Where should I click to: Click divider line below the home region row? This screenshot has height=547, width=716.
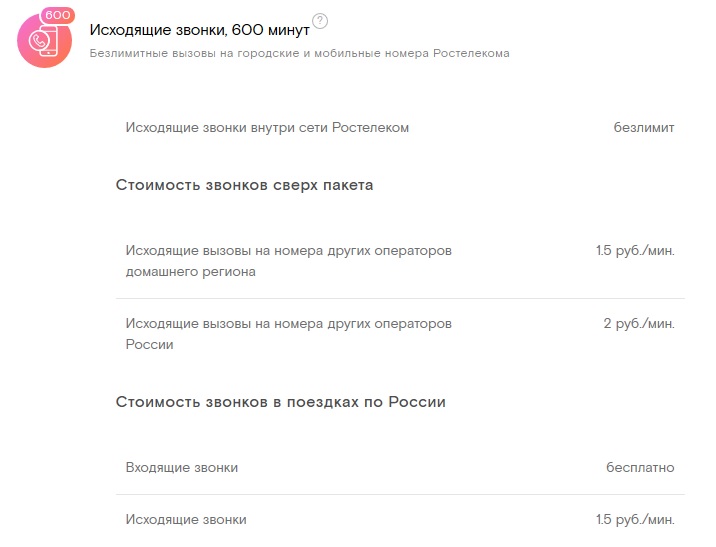pos(400,298)
